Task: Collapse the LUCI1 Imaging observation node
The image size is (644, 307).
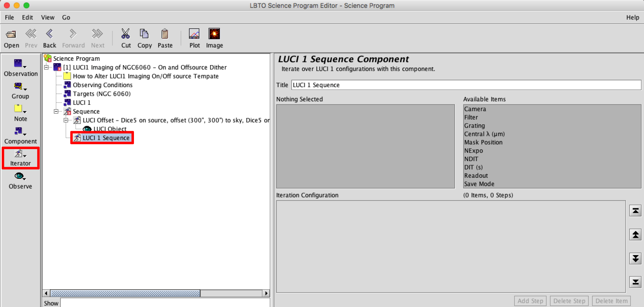Action: coord(47,67)
